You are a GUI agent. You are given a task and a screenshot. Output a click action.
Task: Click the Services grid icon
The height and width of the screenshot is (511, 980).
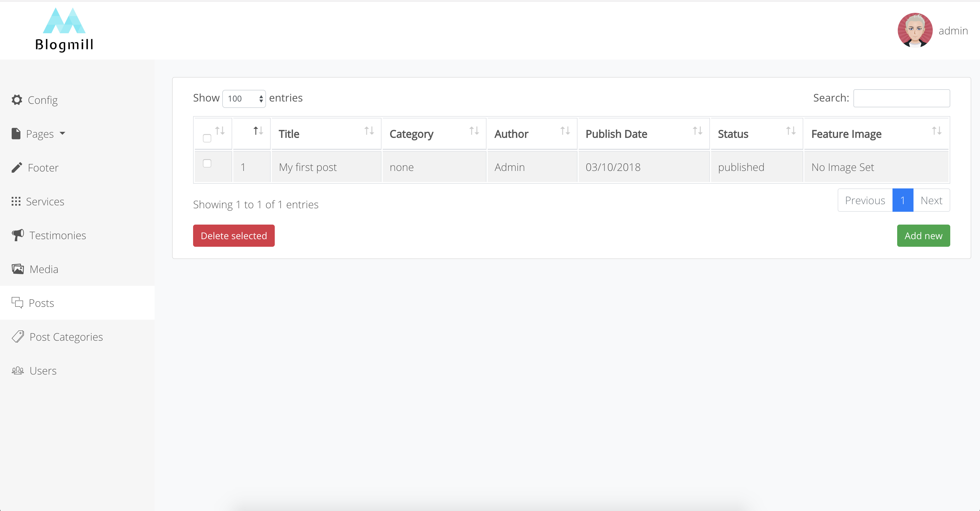pyautogui.click(x=16, y=201)
